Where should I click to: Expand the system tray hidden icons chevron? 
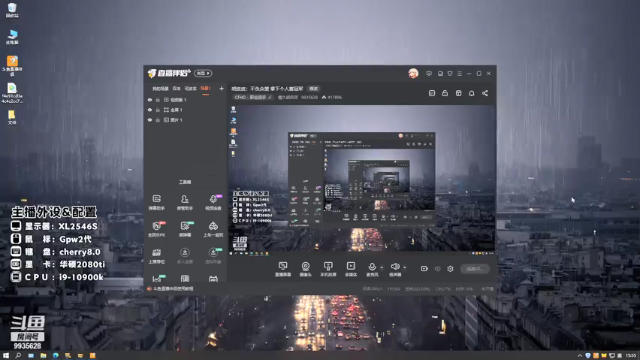click(580, 356)
